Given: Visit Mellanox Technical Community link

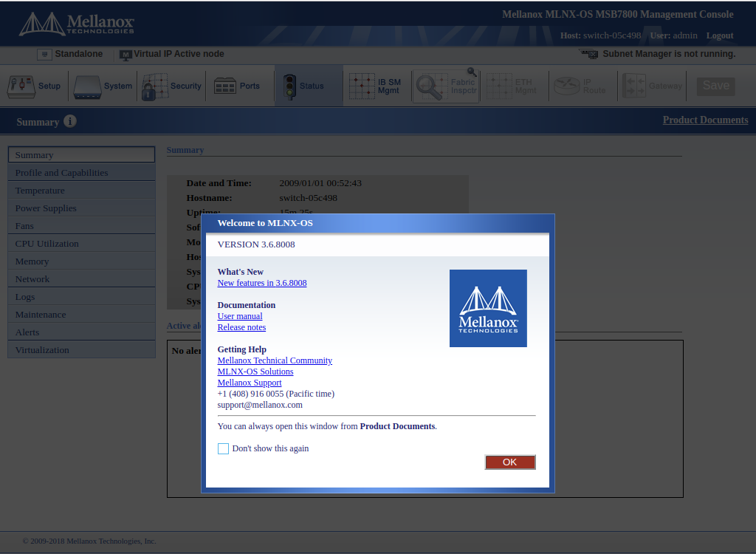Looking at the screenshot, I should (275, 360).
